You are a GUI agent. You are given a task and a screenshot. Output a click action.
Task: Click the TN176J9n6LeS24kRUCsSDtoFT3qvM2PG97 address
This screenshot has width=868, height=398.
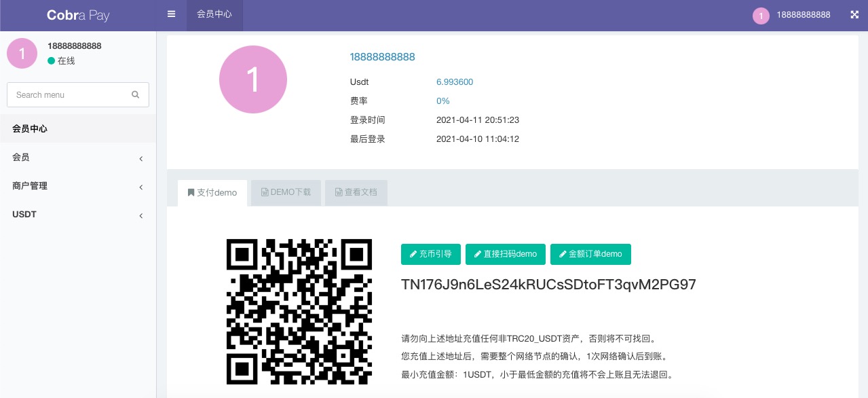pyautogui.click(x=549, y=285)
